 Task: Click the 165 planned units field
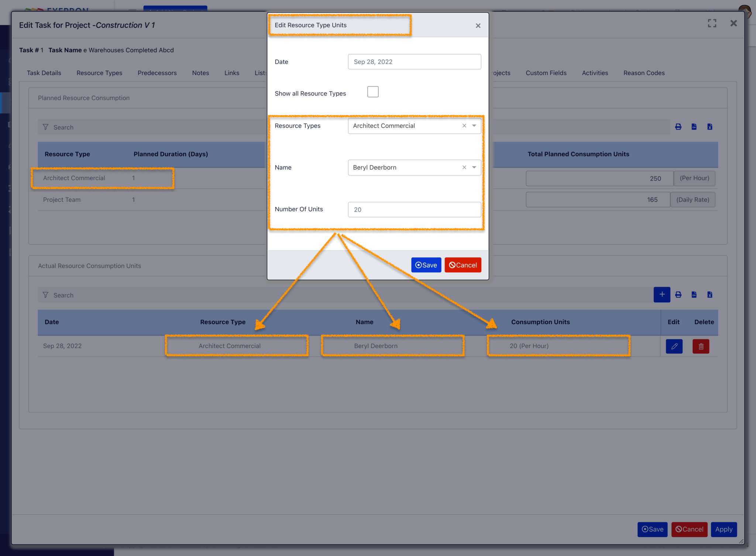598,200
